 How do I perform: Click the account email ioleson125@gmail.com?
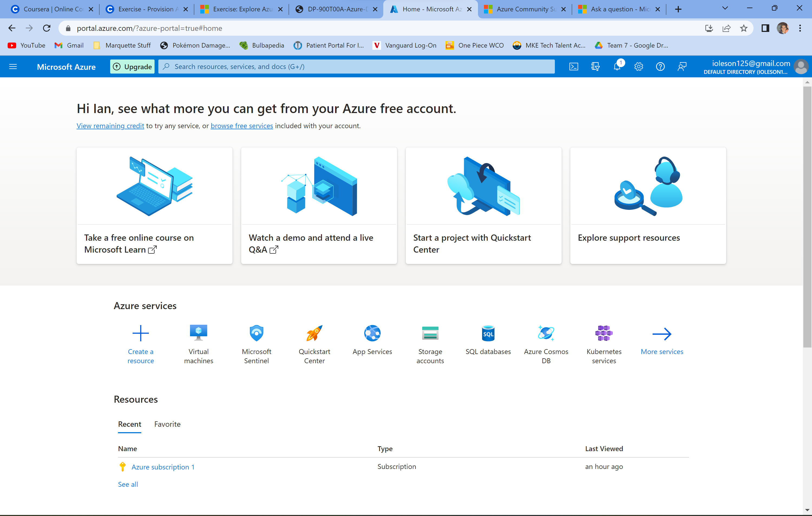[751, 63]
